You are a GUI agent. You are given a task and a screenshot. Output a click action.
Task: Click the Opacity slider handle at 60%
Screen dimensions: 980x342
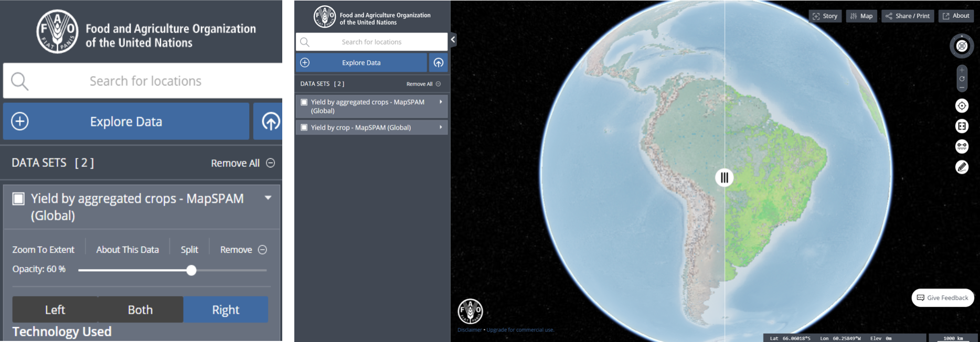tap(191, 270)
